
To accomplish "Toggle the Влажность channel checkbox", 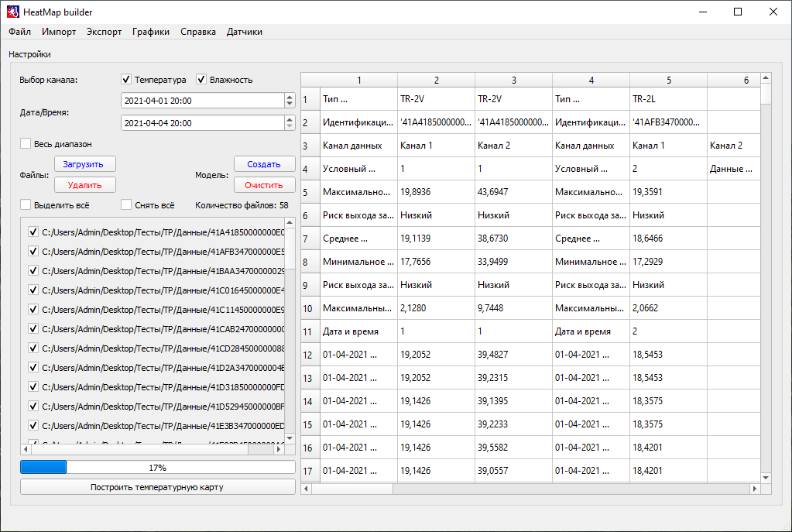I will click(x=201, y=79).
